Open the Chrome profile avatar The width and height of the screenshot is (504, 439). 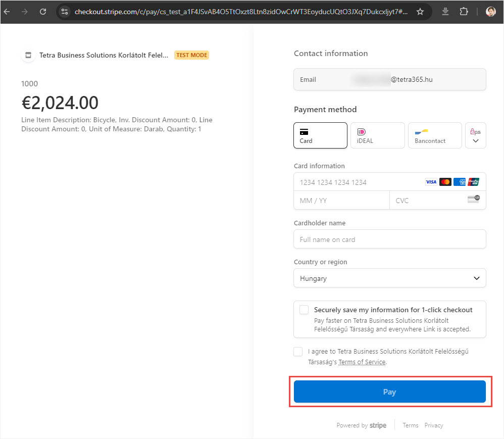[490, 11]
